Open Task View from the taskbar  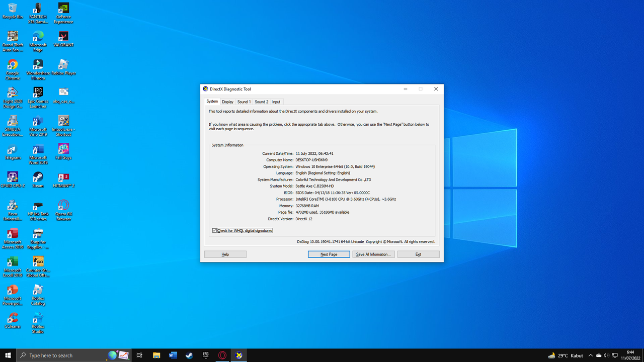(x=139, y=355)
